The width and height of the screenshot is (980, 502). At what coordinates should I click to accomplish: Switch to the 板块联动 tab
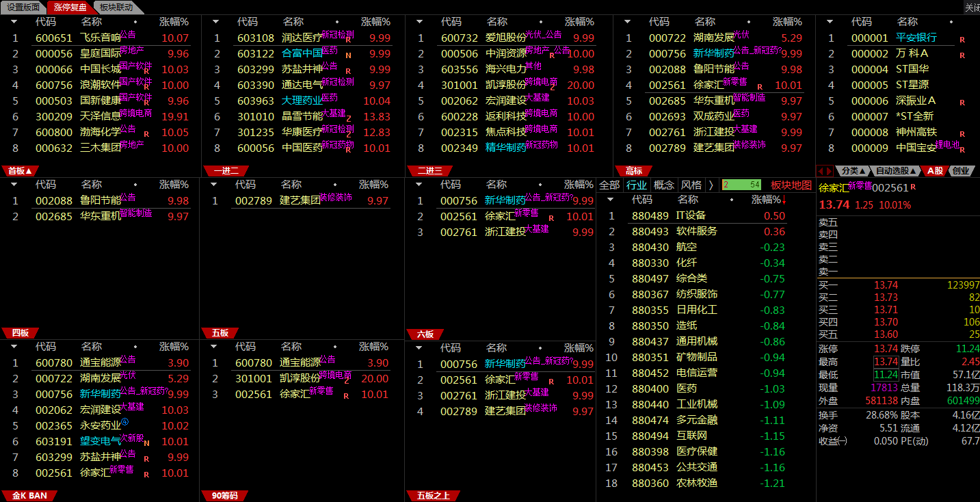(x=116, y=8)
